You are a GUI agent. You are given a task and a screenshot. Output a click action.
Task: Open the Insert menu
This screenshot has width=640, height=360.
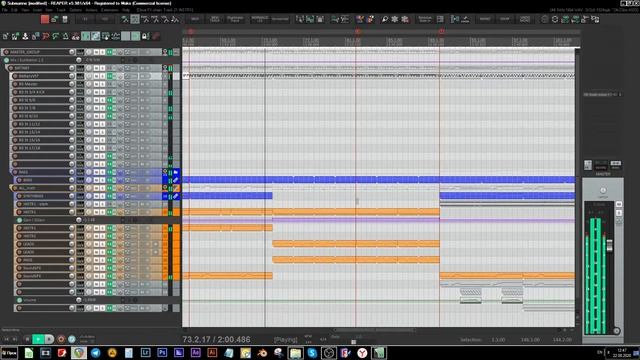pyautogui.click(x=37, y=10)
